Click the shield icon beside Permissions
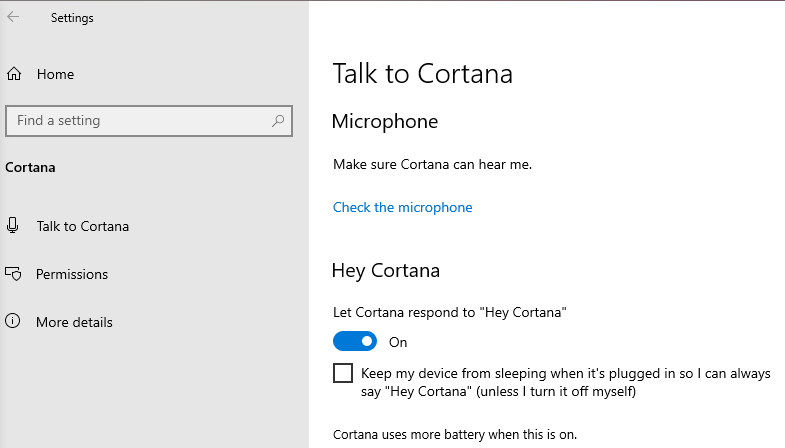The width and height of the screenshot is (785, 448). tap(14, 274)
